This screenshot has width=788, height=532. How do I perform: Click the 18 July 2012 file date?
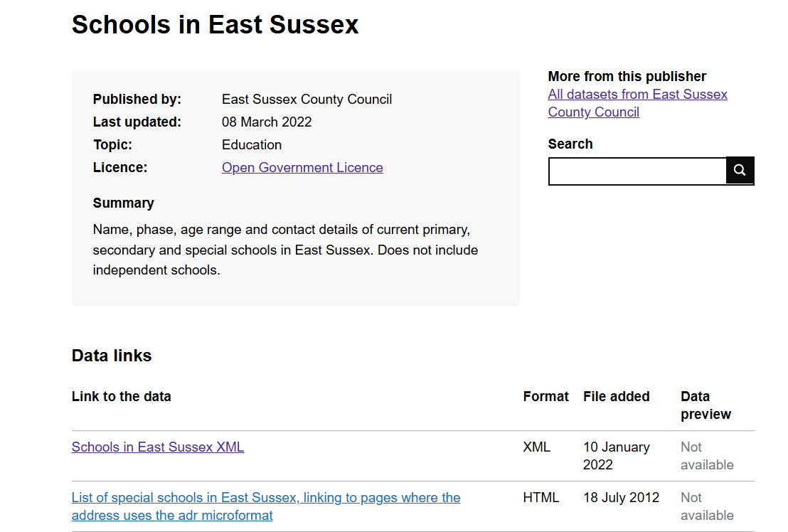click(621, 498)
